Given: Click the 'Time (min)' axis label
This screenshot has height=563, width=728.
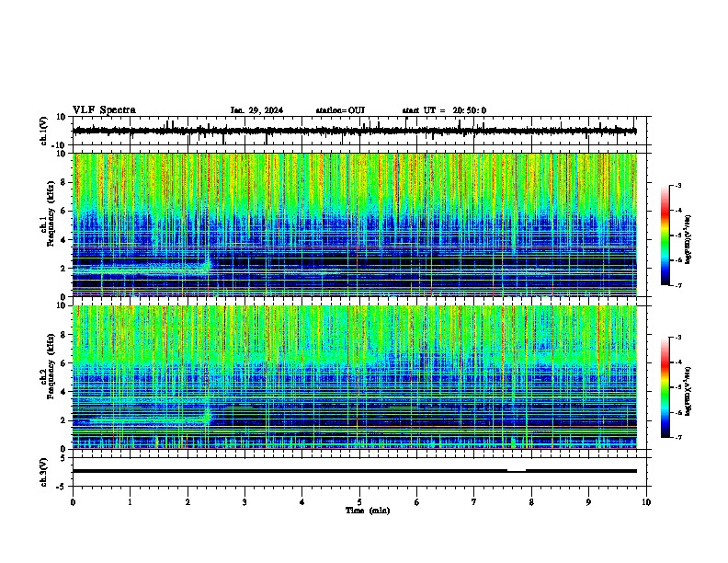Looking at the screenshot, I should [x=368, y=511].
